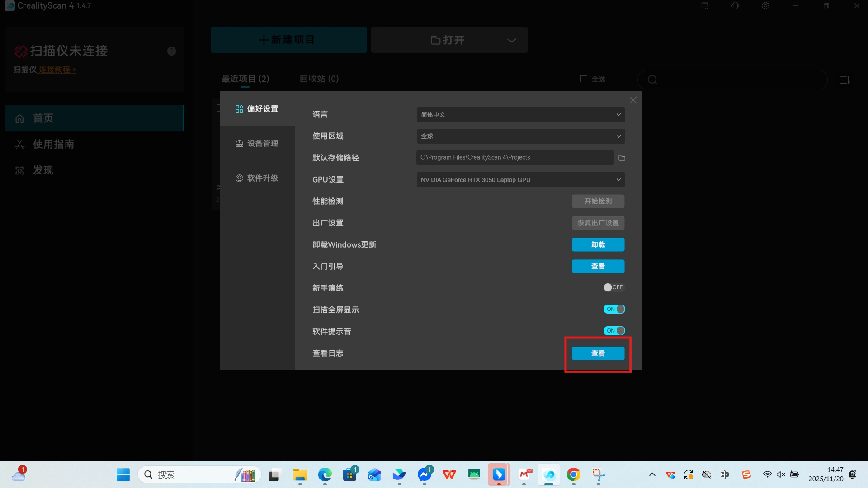
Task: Switch to 设备管理 settings tab
Action: coord(257,144)
